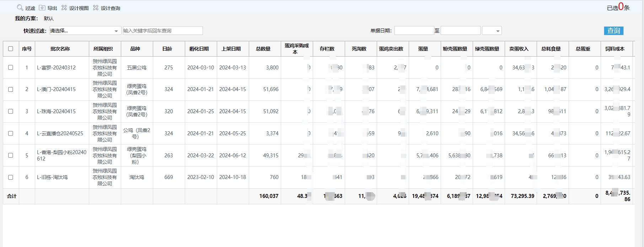Select the header select-all checkbox

pos(11,49)
